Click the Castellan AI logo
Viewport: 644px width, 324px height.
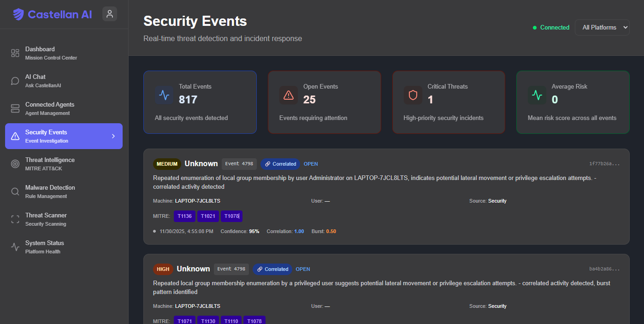tap(52, 14)
